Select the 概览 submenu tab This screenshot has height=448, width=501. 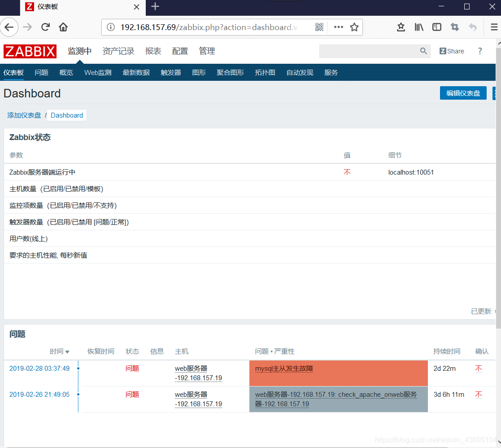click(66, 73)
